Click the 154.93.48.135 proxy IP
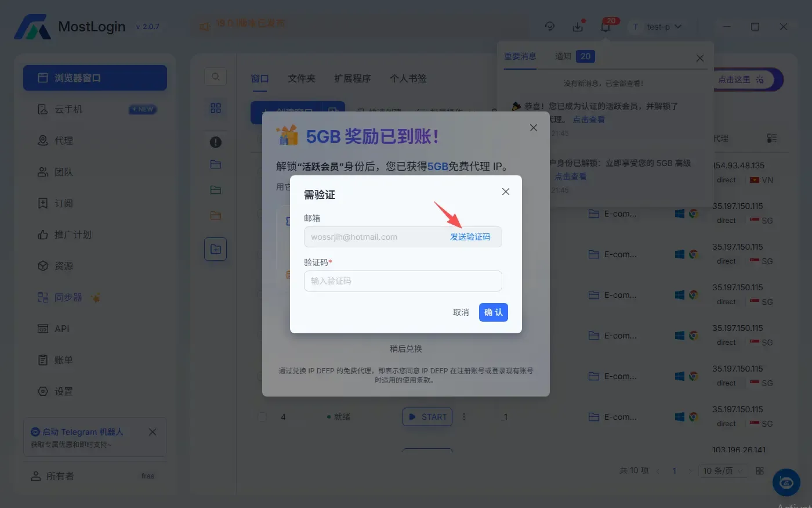 pos(738,165)
